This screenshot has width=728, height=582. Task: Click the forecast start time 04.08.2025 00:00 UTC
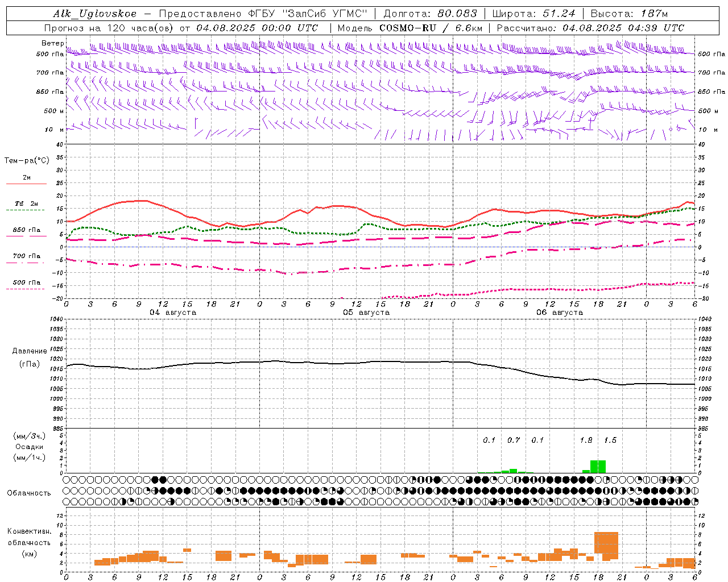[257, 28]
